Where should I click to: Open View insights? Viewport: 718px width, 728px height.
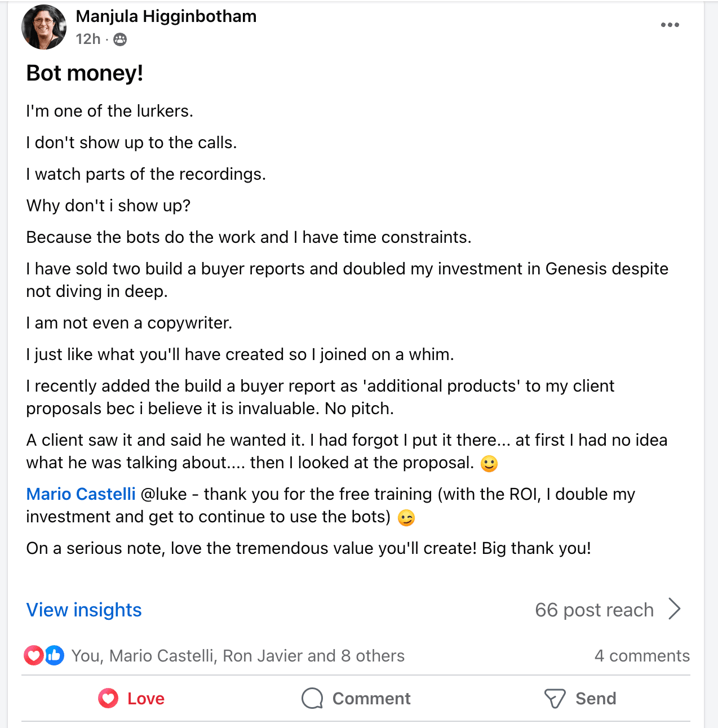click(84, 610)
